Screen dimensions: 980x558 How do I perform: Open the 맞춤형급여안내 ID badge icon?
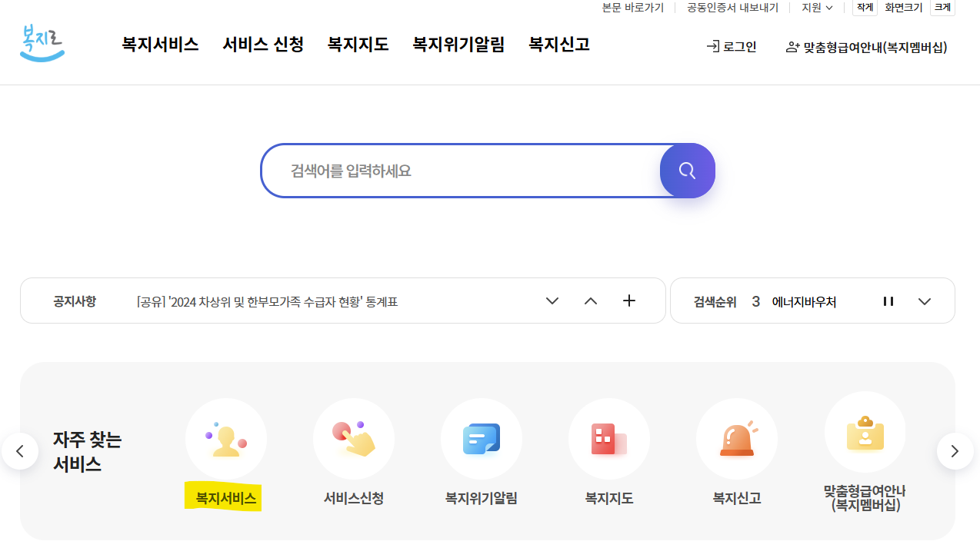(865, 433)
